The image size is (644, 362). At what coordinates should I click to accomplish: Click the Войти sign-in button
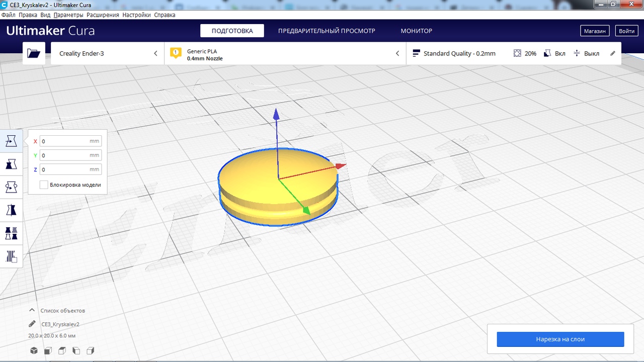[x=626, y=31]
